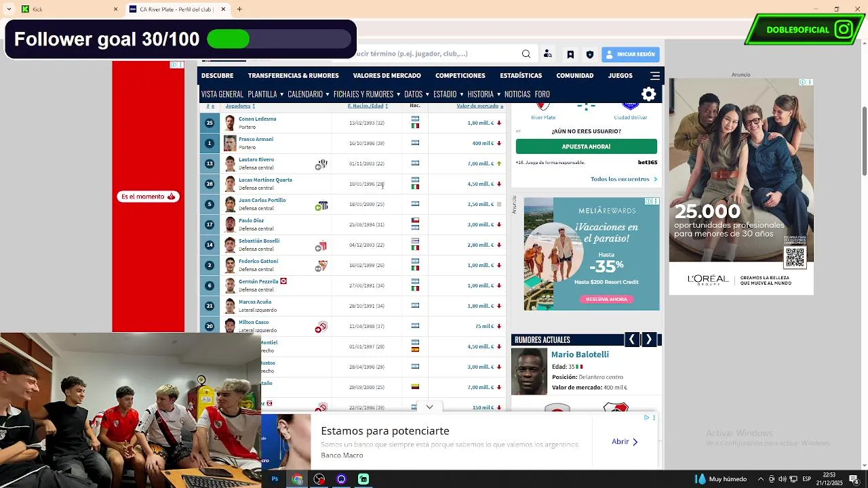Image resolution: width=868 pixels, height=488 pixels.
Task: Click the Meliá ad info icon
Action: pos(648,201)
